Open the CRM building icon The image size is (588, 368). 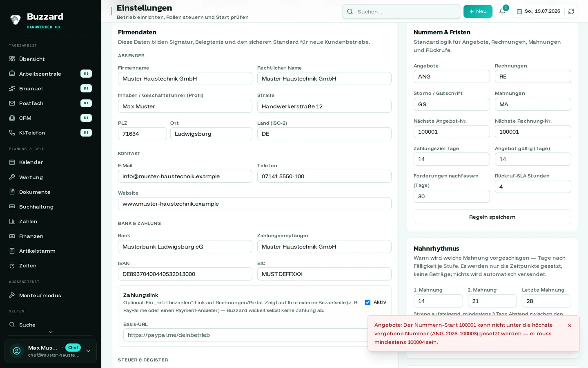tap(12, 118)
